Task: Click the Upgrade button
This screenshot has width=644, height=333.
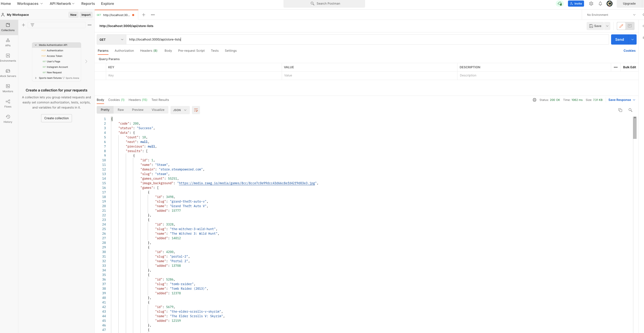Action: coord(629,4)
